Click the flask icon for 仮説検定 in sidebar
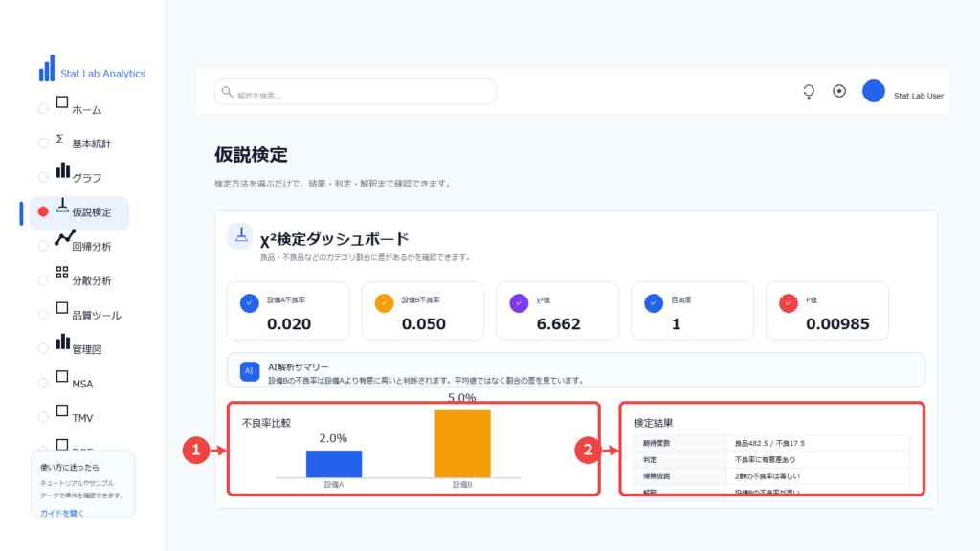The image size is (980, 551). (x=62, y=206)
